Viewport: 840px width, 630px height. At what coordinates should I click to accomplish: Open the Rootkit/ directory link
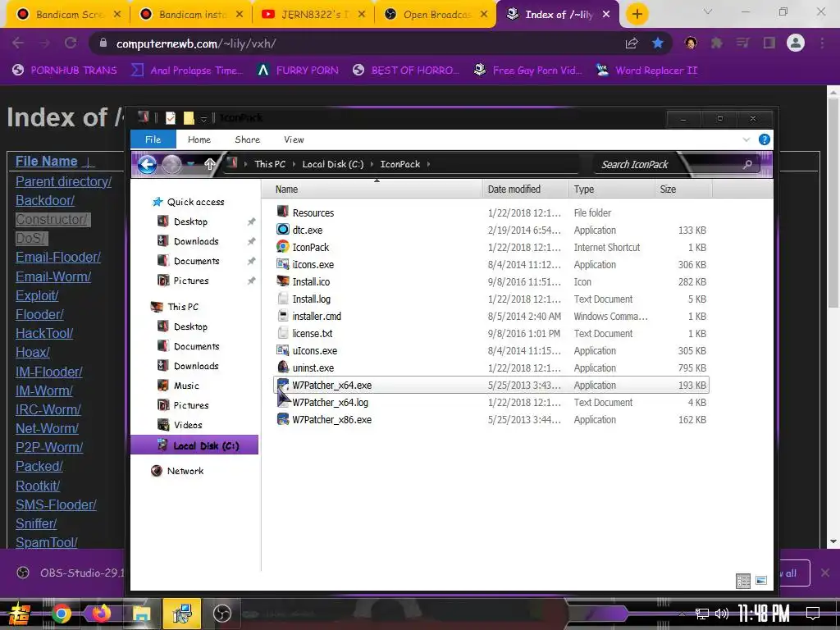pos(38,486)
